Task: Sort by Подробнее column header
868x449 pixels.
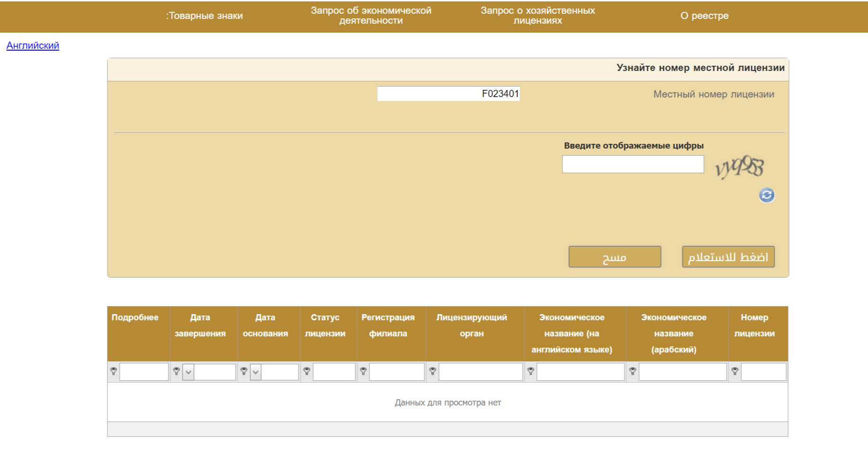Action: 139,334
